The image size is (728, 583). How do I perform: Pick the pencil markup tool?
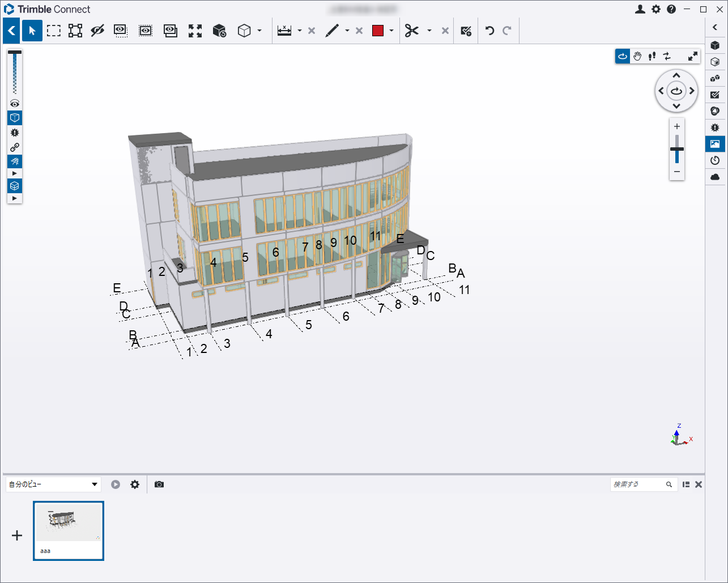coord(332,31)
